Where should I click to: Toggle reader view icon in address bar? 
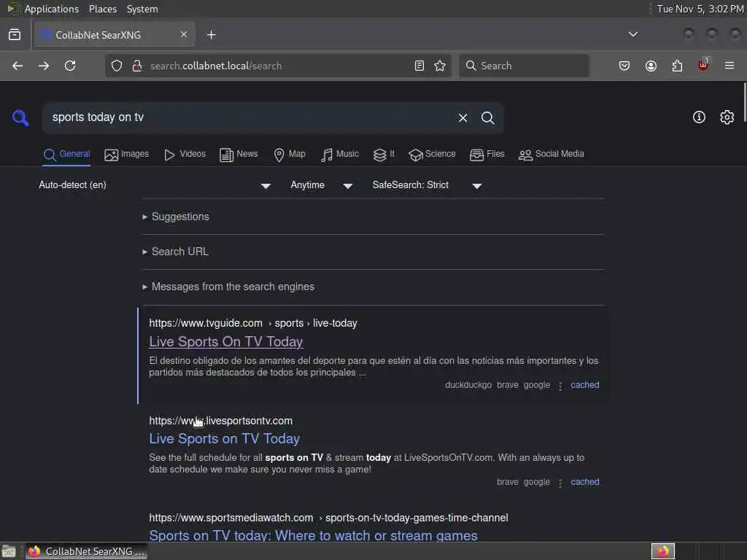419,66
